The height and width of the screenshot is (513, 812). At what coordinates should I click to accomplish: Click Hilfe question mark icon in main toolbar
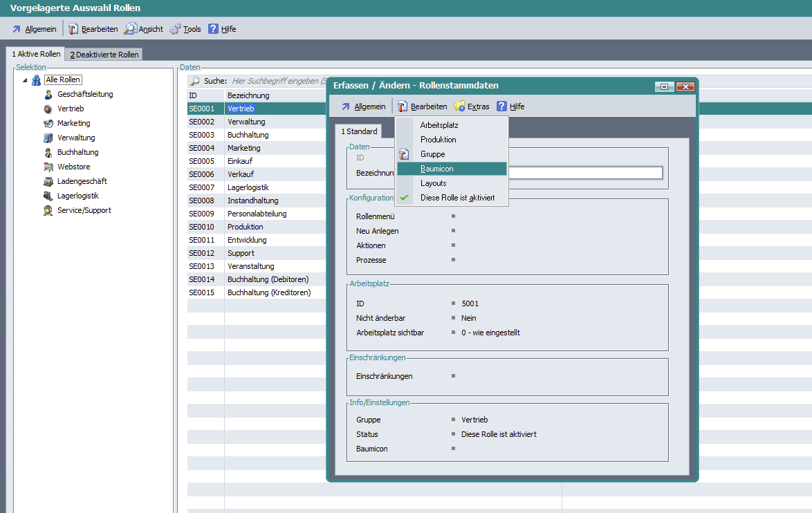[x=214, y=29]
